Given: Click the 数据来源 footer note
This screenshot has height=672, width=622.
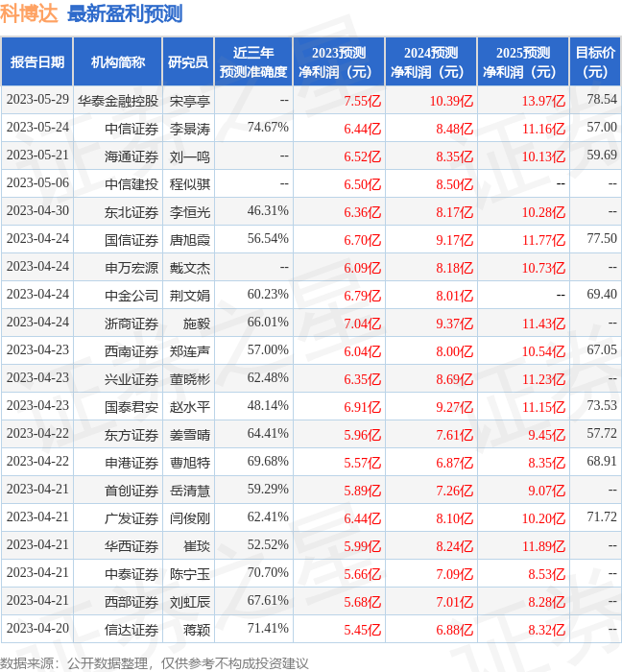Looking at the screenshot, I should [x=155, y=663].
